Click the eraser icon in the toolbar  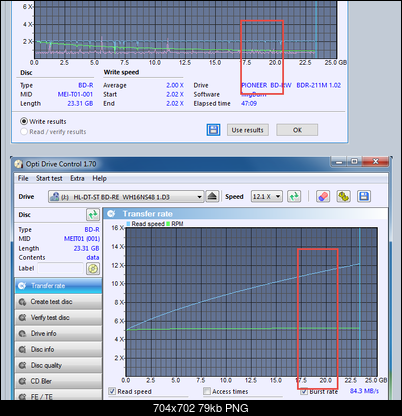coord(323,196)
